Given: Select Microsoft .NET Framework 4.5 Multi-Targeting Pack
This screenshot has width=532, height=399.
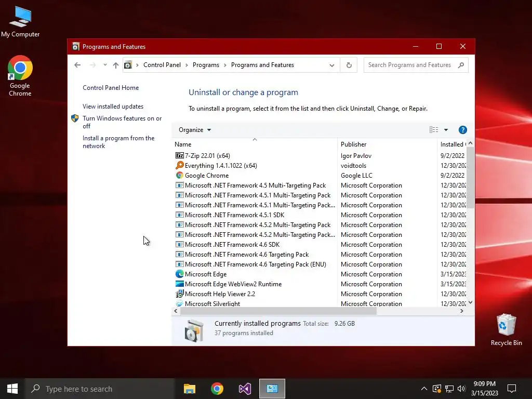Looking at the screenshot, I should coord(255,185).
